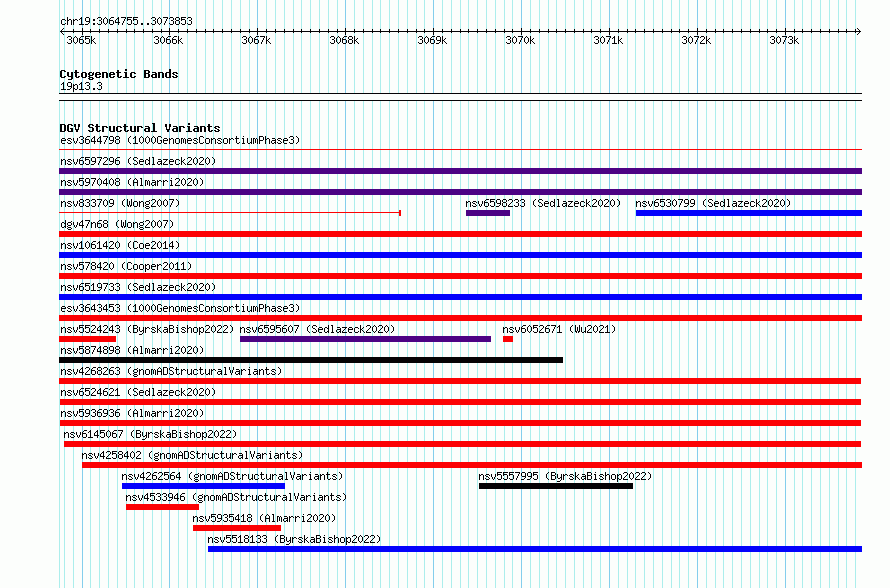Open the nsv6530799 (Sedlazeck2020) label

click(713, 203)
